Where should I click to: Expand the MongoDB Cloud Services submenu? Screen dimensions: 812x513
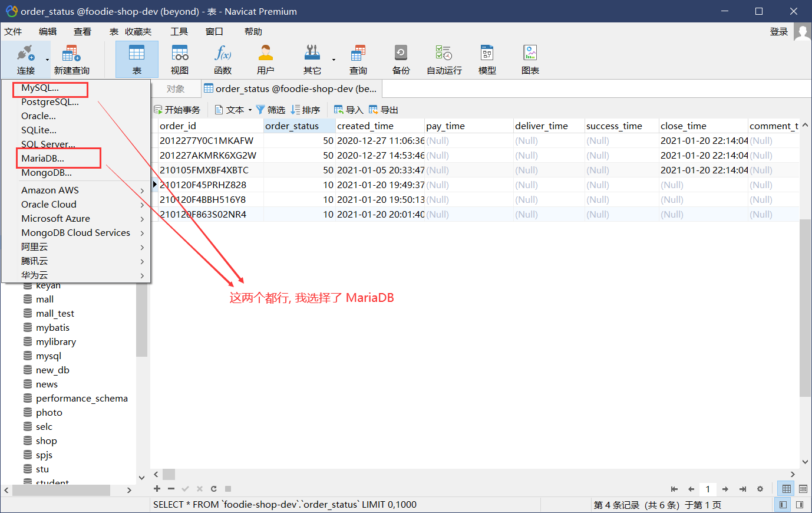(x=142, y=233)
